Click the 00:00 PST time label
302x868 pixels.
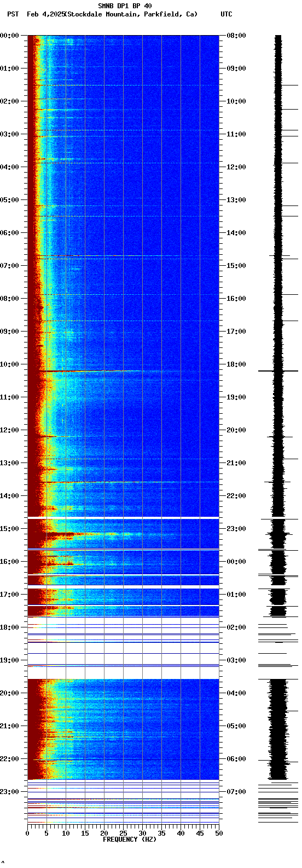click(x=10, y=36)
